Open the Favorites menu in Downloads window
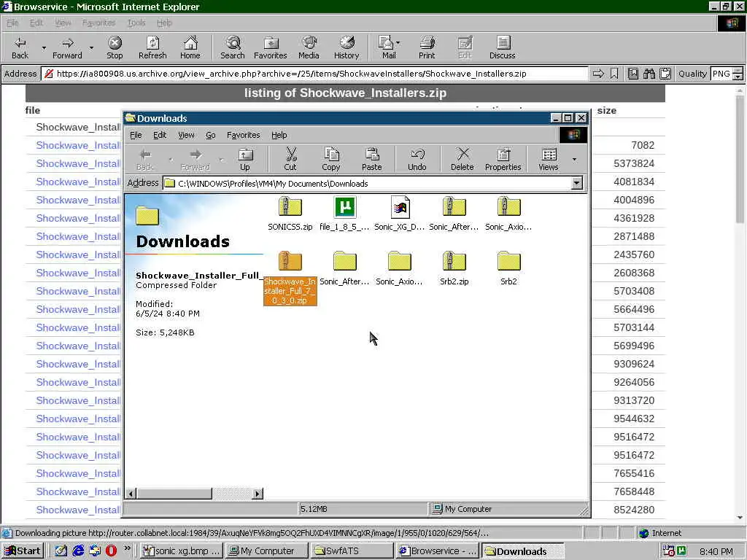This screenshot has height=560, width=747. [244, 135]
